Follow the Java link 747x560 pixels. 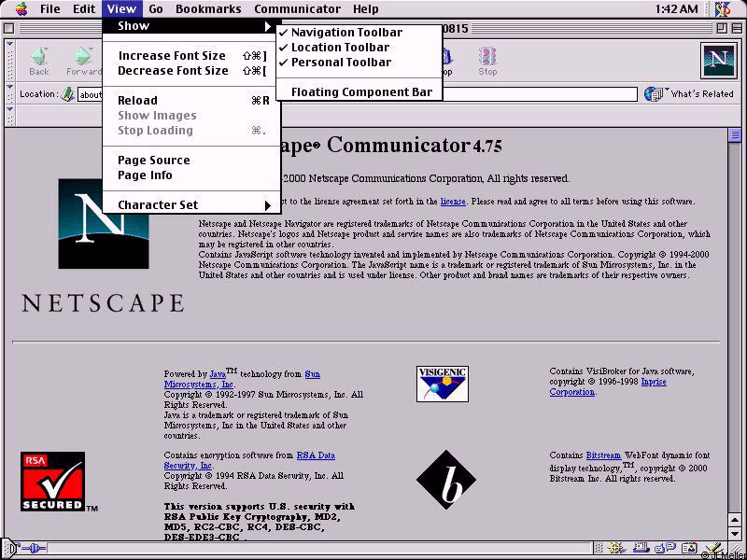point(218,374)
